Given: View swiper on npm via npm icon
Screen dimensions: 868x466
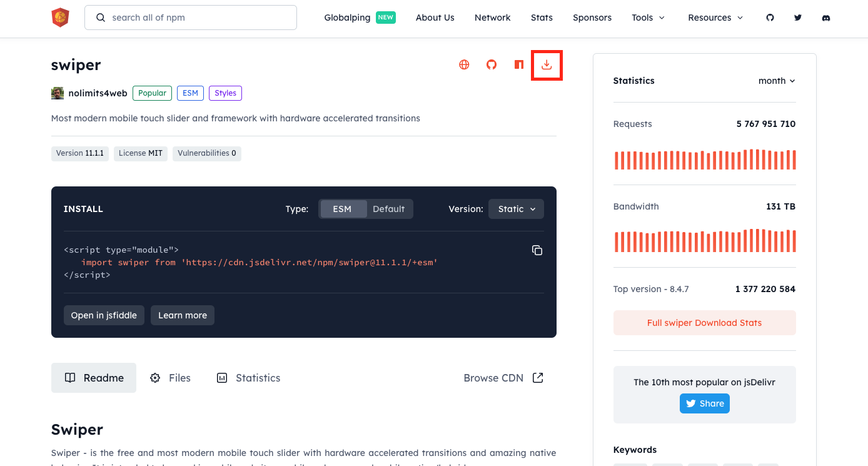Looking at the screenshot, I should [x=518, y=64].
